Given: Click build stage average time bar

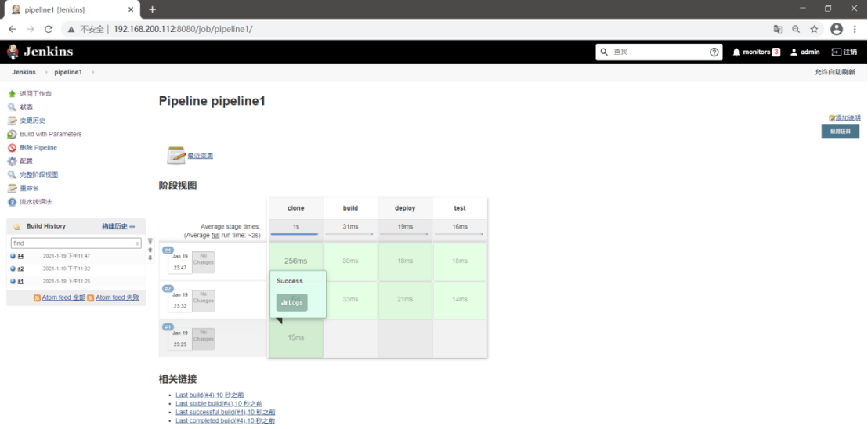Looking at the screenshot, I should (x=349, y=234).
